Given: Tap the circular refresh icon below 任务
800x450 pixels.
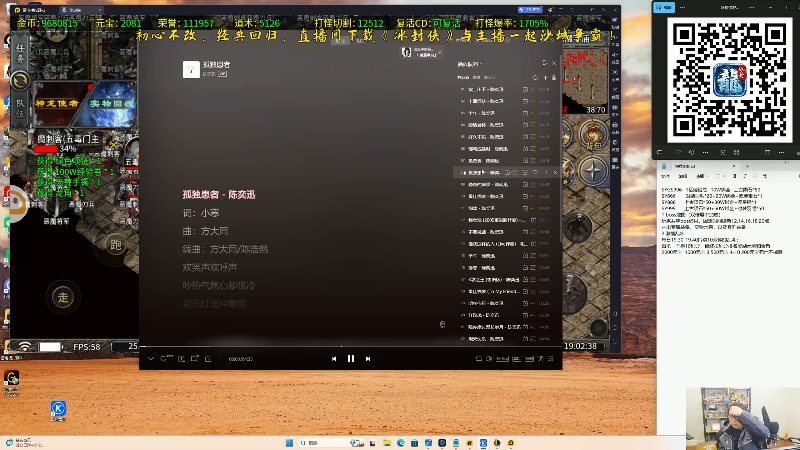Looking at the screenshot, I should [20, 81].
